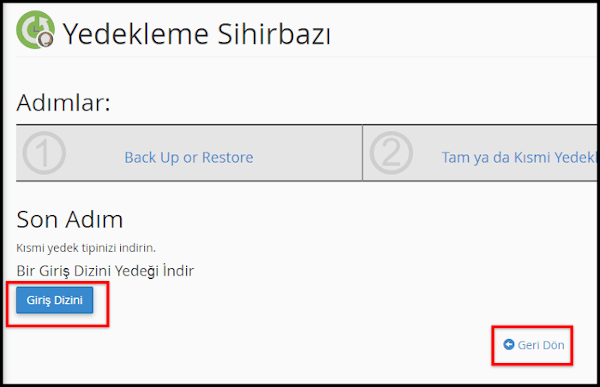Click the blue back-arrow icon beside Geri Dön

click(509, 345)
